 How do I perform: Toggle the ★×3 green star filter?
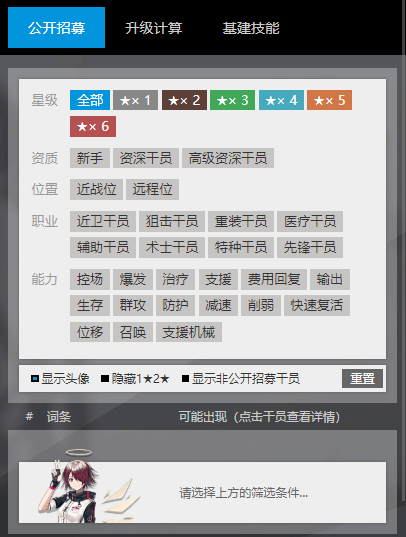click(232, 100)
